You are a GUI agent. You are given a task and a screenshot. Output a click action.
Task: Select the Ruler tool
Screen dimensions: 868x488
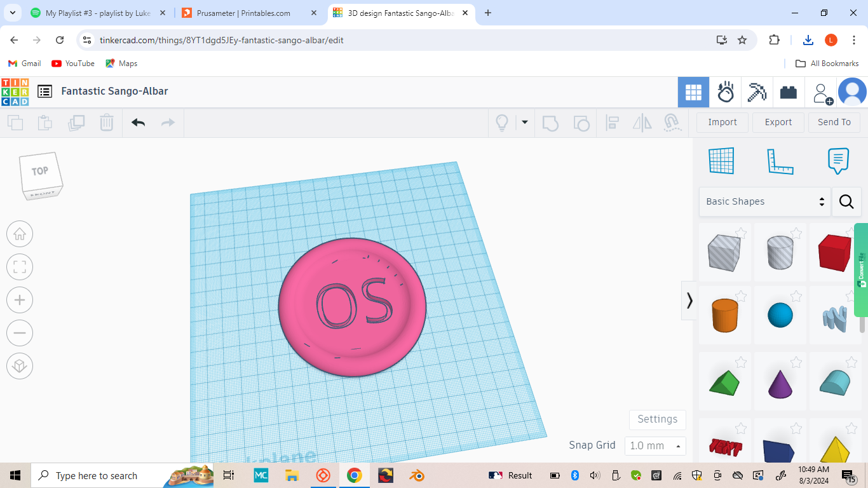coord(780,161)
